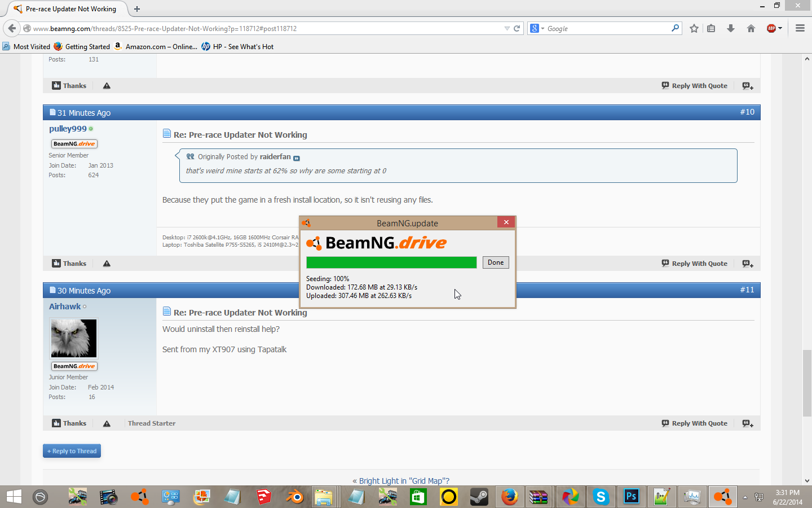Click Done in BeamNG.update dialog
Viewport: 812px width, 508px height.
click(496, 262)
